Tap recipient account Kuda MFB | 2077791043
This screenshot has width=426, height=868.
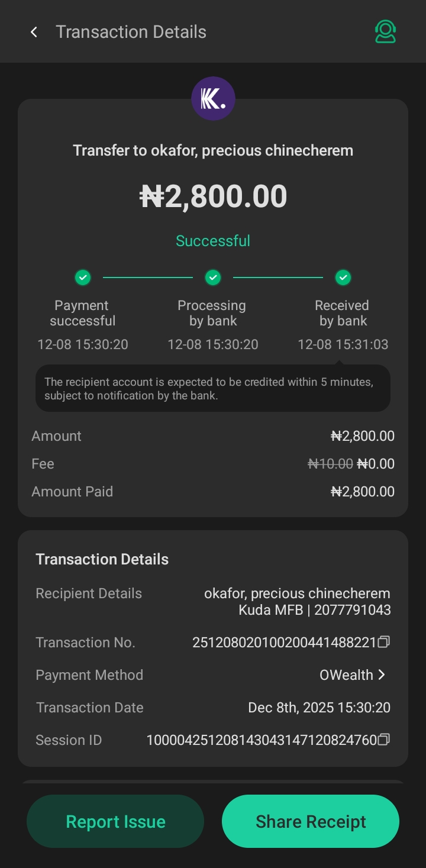[315, 609]
